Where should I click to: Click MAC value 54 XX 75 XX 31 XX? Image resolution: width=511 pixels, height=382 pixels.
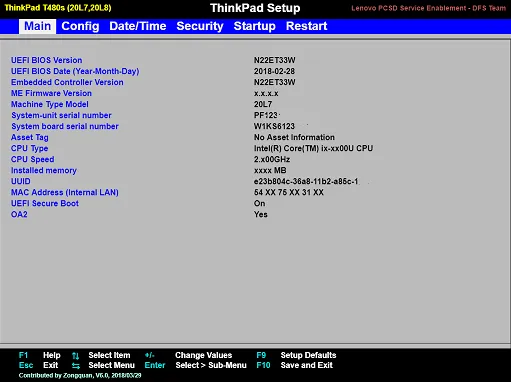[289, 192]
